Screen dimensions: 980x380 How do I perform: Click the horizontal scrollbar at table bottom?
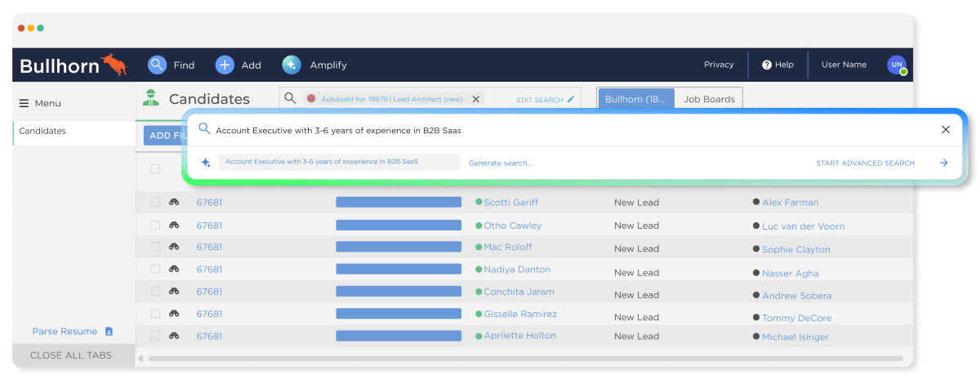coord(525,358)
